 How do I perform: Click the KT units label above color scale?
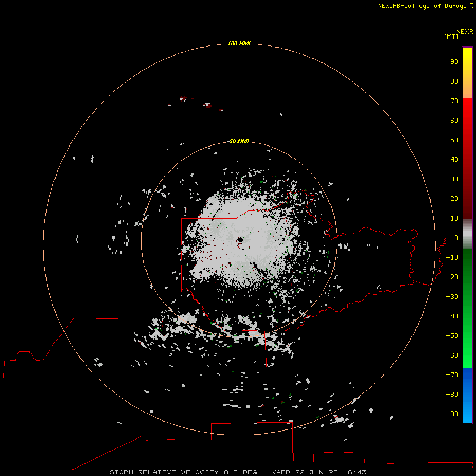pos(452,36)
